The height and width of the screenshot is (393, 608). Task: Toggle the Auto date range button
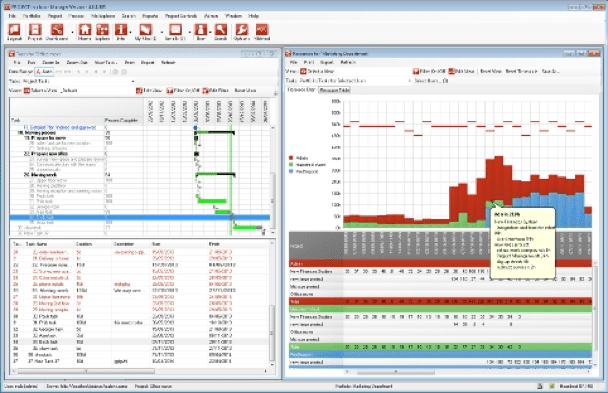pos(44,72)
